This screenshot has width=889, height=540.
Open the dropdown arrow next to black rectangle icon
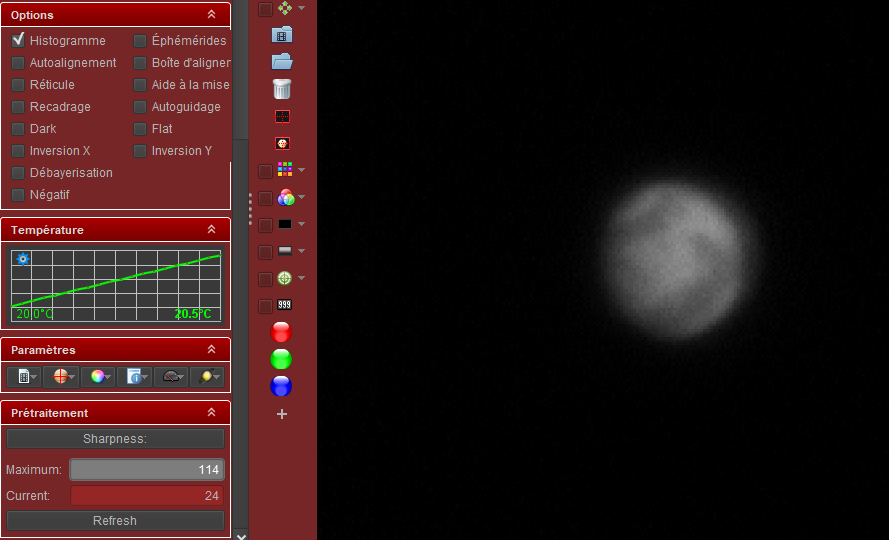[x=302, y=224]
